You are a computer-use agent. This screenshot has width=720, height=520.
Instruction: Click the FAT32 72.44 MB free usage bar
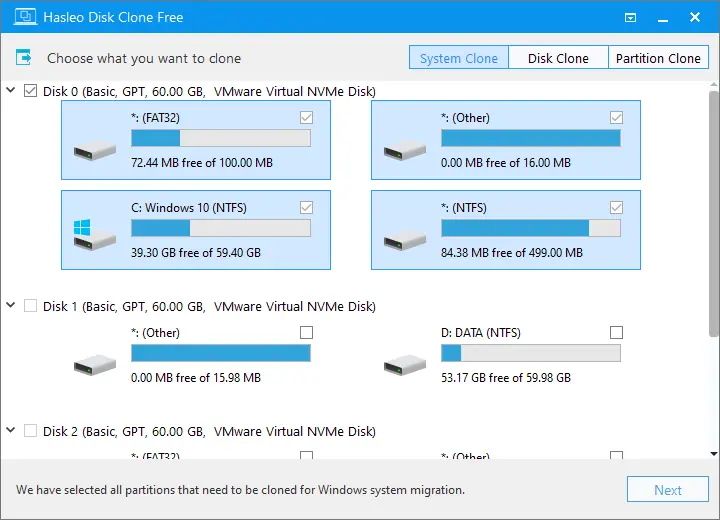coord(221,138)
